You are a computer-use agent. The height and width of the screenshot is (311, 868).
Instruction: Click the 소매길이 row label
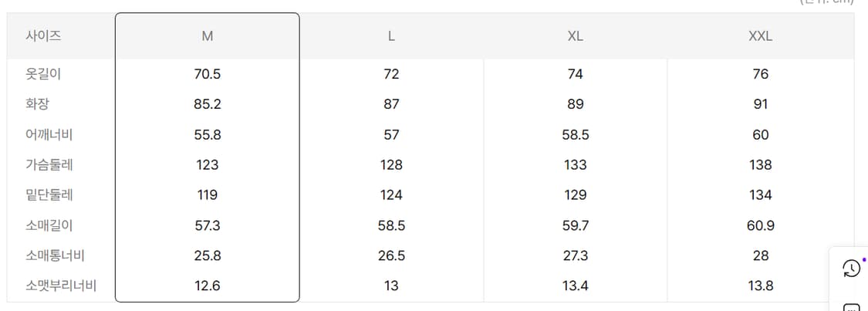click(49, 225)
